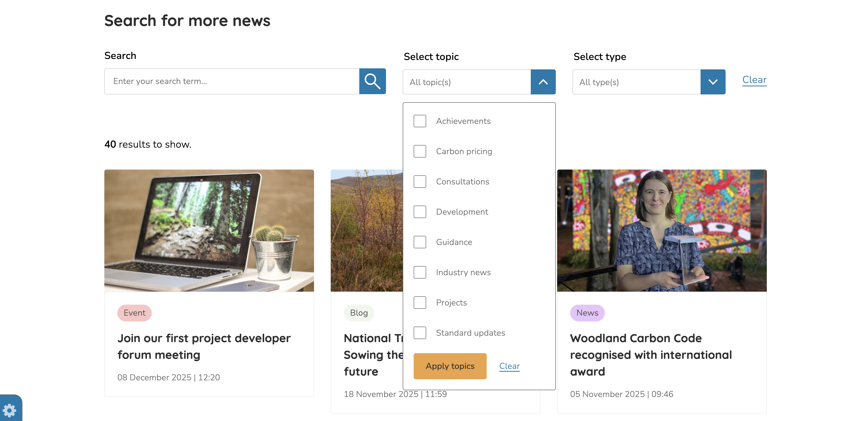Viewport: 868px width, 421px height.
Task: Click the magnifying glass search icon
Action: pos(372,81)
